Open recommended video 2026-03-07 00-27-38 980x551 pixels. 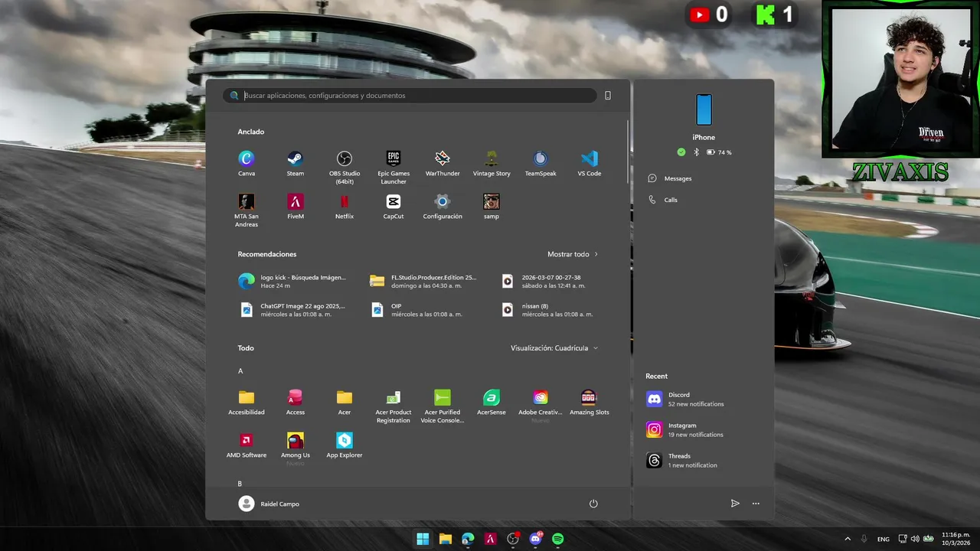pyautogui.click(x=545, y=282)
